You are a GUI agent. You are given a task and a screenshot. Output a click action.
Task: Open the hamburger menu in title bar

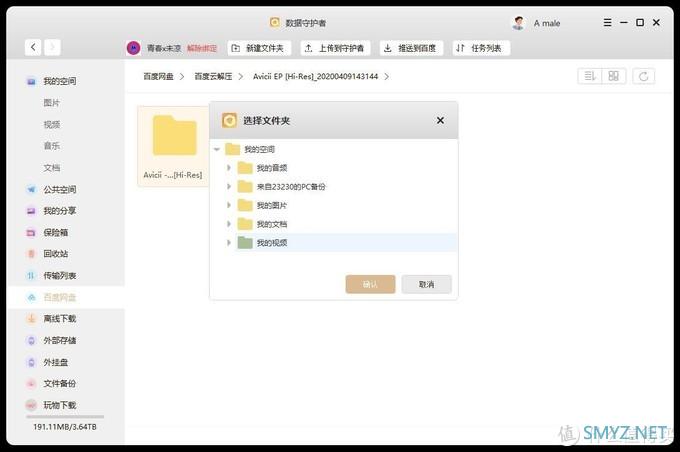[x=608, y=23]
